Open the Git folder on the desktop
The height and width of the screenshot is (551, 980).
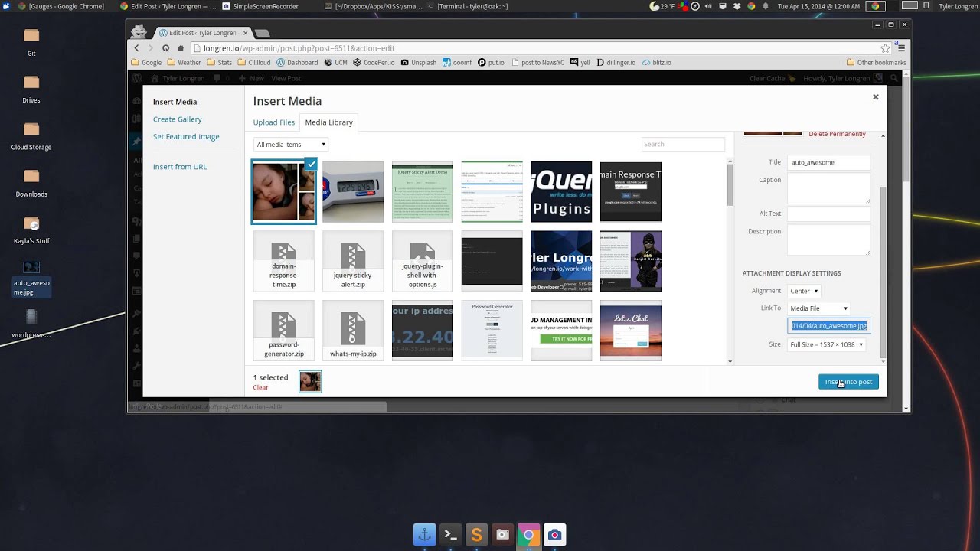31,34
